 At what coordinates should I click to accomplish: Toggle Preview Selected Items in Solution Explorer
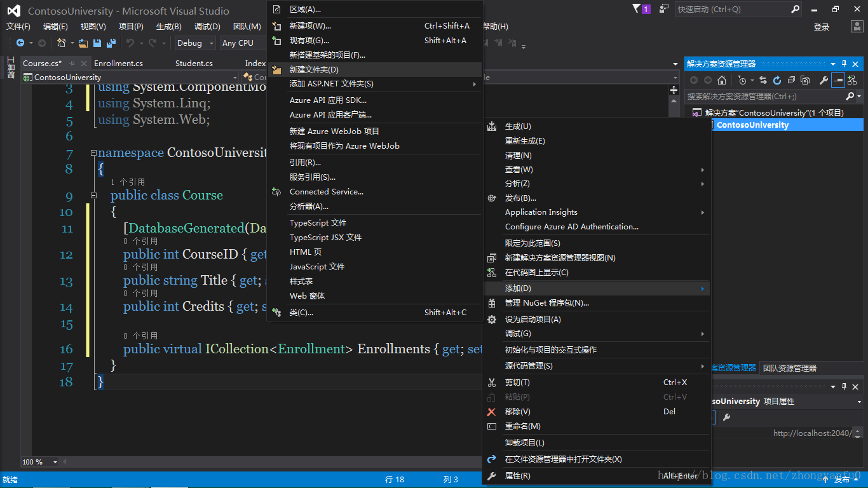coord(838,80)
